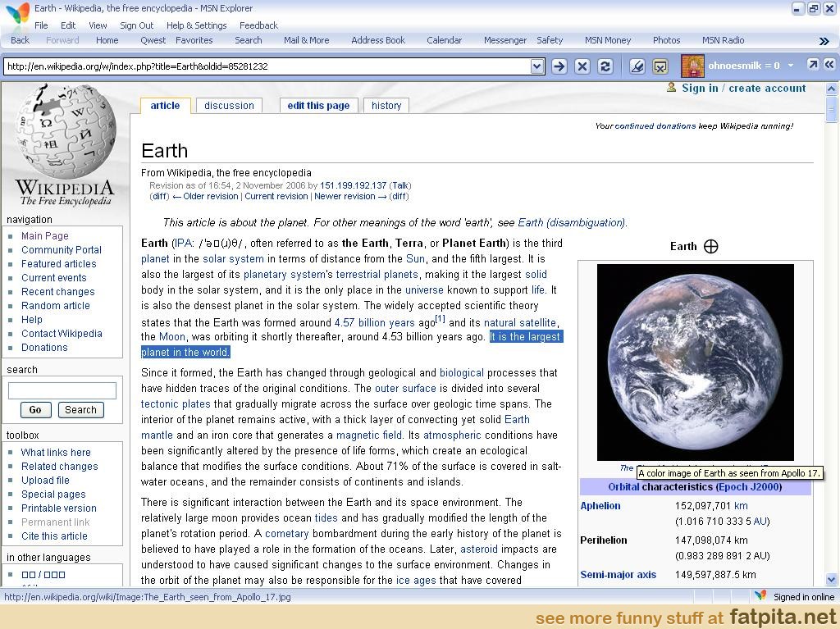Switch to the discussion tab

229,106
